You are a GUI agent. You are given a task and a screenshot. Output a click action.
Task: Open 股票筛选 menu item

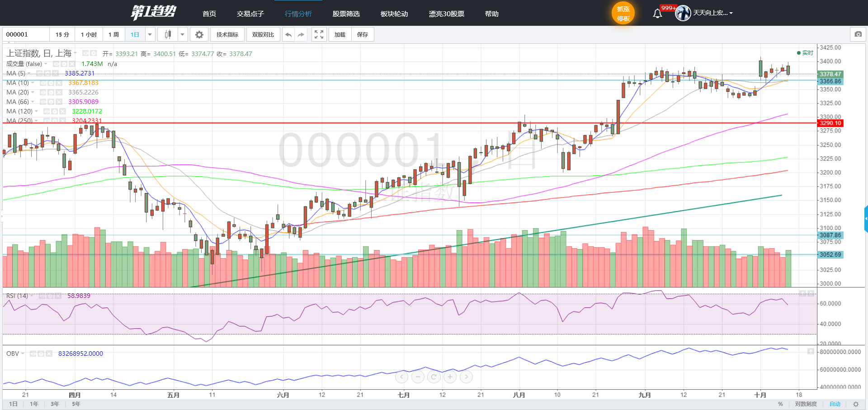346,14
